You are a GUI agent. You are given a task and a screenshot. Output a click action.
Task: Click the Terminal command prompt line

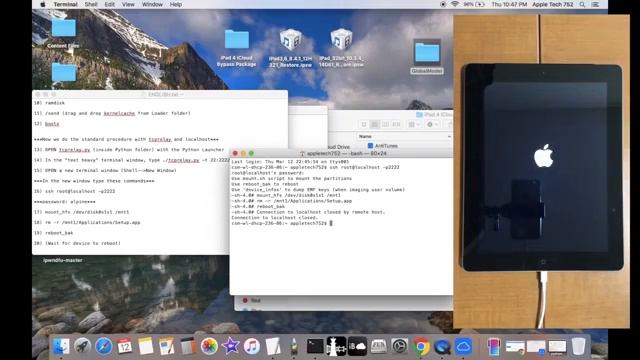(x=282, y=223)
